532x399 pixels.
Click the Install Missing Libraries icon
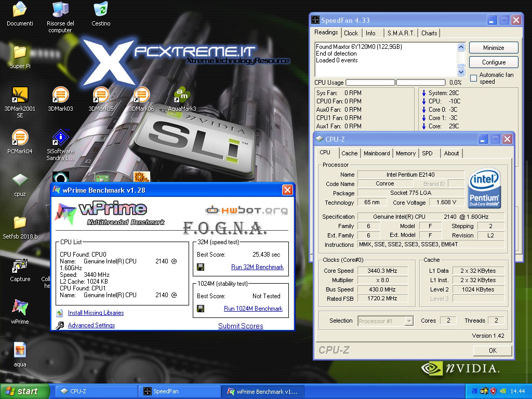click(x=60, y=312)
